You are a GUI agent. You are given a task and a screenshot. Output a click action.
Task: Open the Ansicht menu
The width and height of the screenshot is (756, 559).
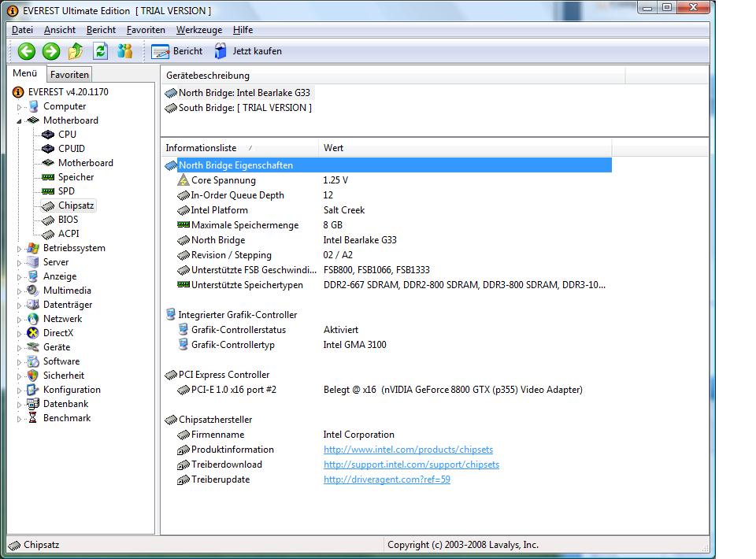(x=60, y=30)
